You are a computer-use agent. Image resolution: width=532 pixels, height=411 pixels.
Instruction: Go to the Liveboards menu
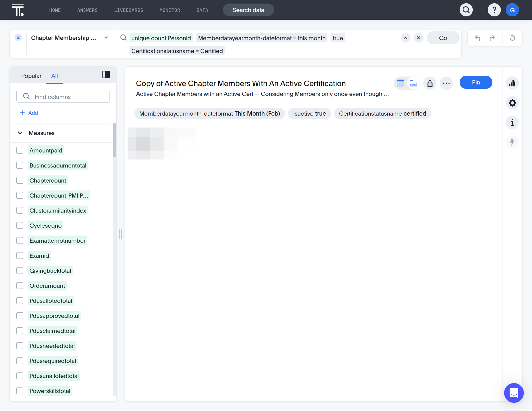[x=129, y=10]
